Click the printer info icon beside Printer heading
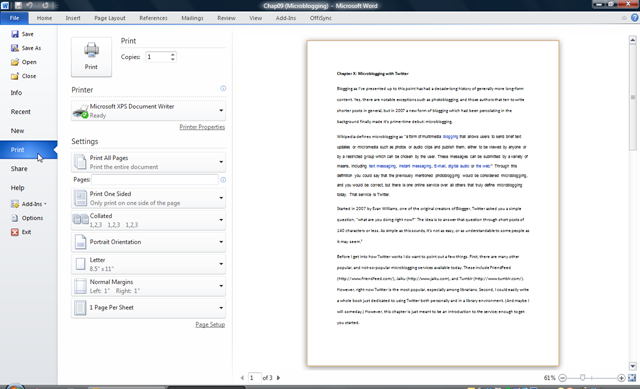 (223, 88)
